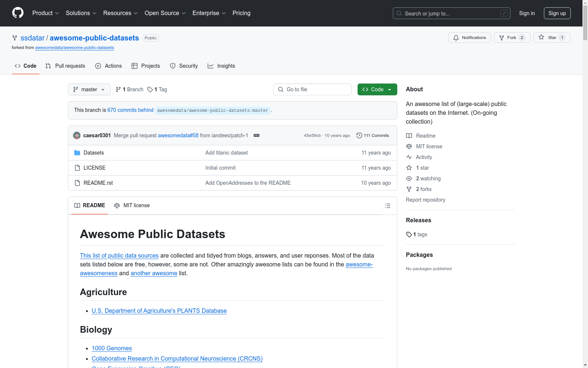Image resolution: width=588 pixels, height=368 pixels.
Task: Click the Go to file search box
Action: [x=312, y=89]
